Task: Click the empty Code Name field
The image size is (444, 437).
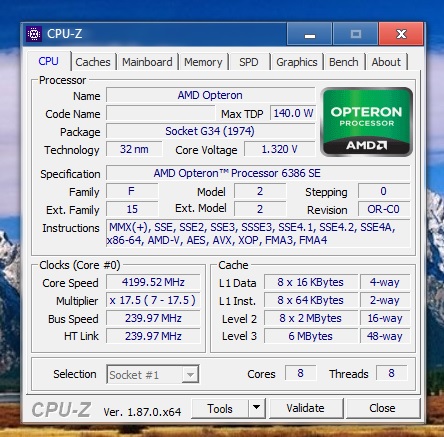Action: (x=160, y=113)
